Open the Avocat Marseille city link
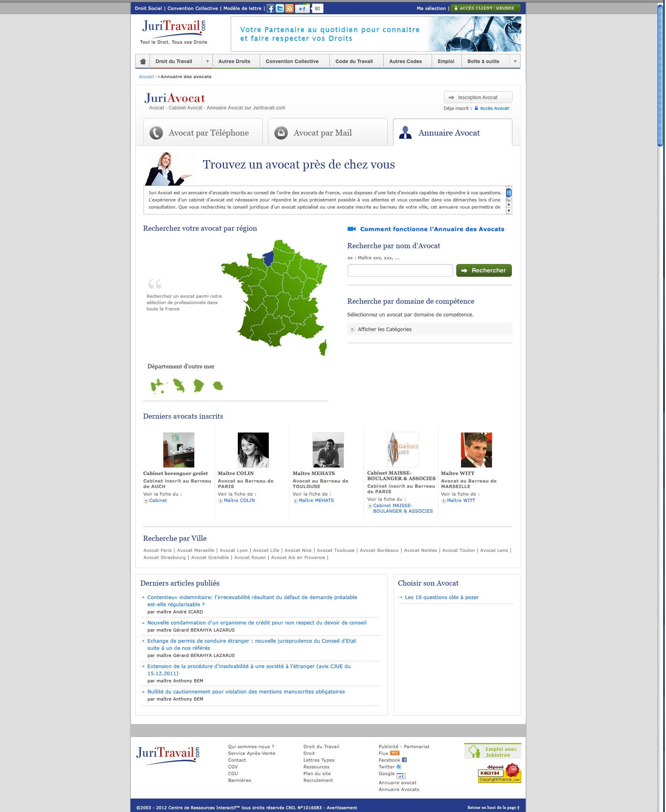 [x=195, y=550]
